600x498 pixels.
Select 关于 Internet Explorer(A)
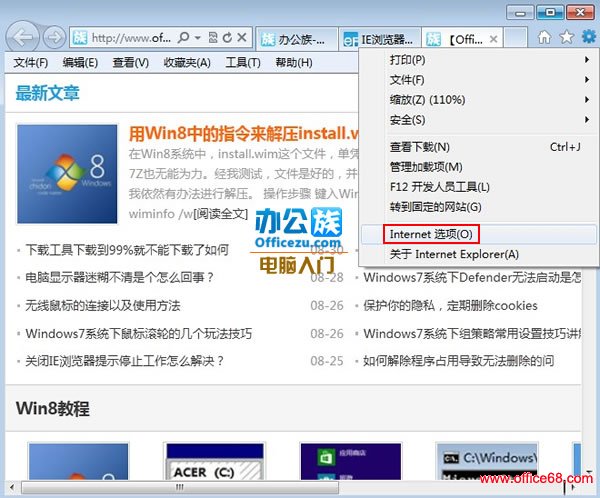tap(479, 254)
